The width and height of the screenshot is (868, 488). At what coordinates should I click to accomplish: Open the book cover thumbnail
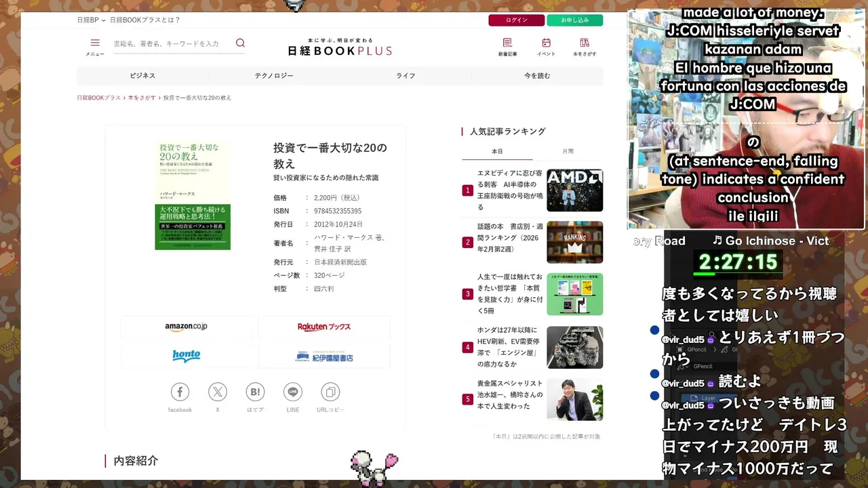(193, 195)
